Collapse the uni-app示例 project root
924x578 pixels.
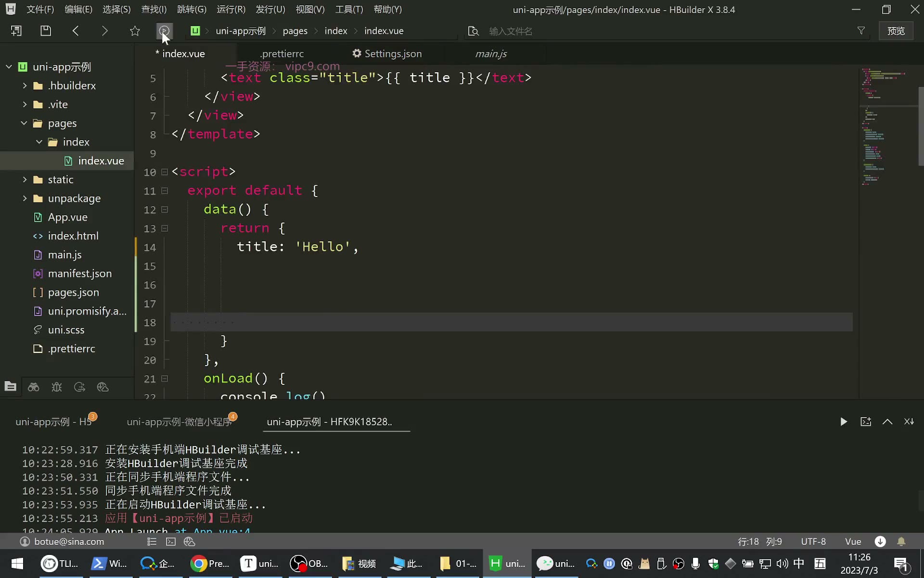(x=9, y=67)
